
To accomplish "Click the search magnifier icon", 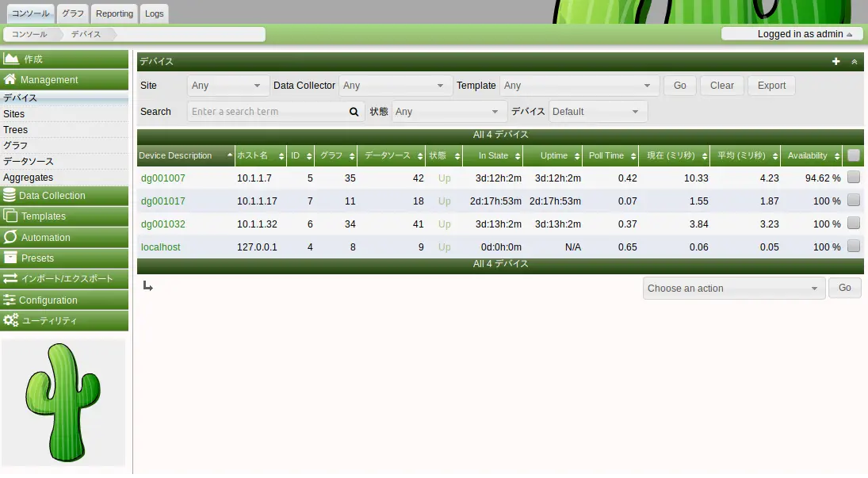I will click(x=354, y=112).
